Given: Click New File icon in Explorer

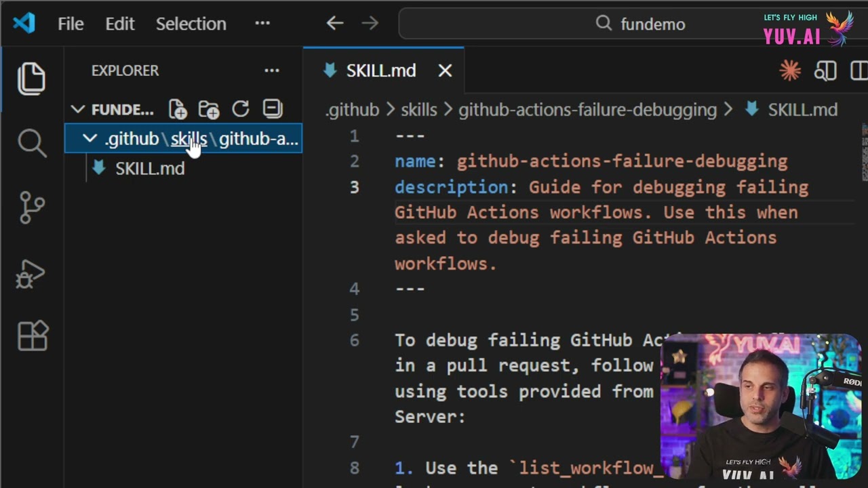Looking at the screenshot, I should coord(178,109).
